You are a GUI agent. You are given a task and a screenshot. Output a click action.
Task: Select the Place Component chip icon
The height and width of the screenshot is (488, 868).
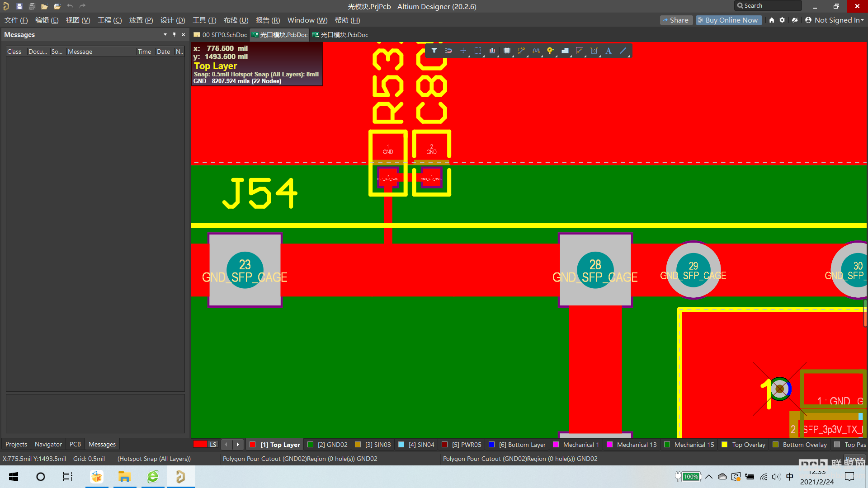pos(507,51)
